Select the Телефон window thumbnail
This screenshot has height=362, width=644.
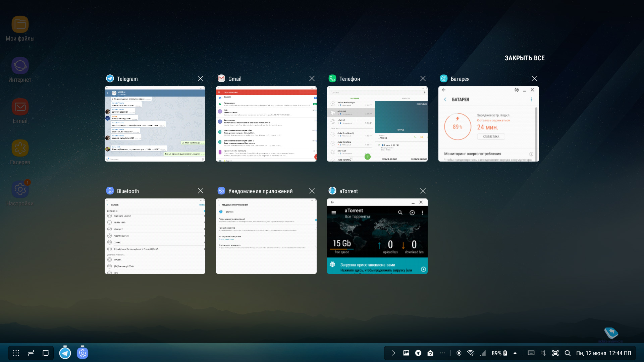(x=377, y=124)
